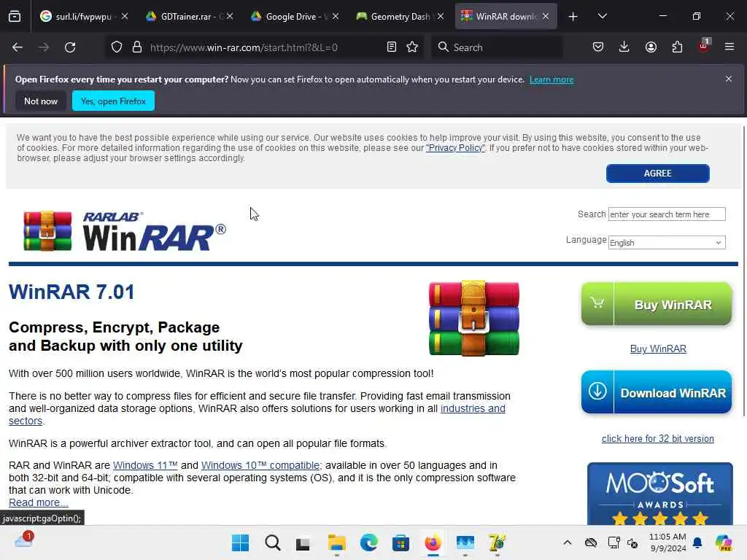Click the Download WinRAR button

(x=657, y=392)
